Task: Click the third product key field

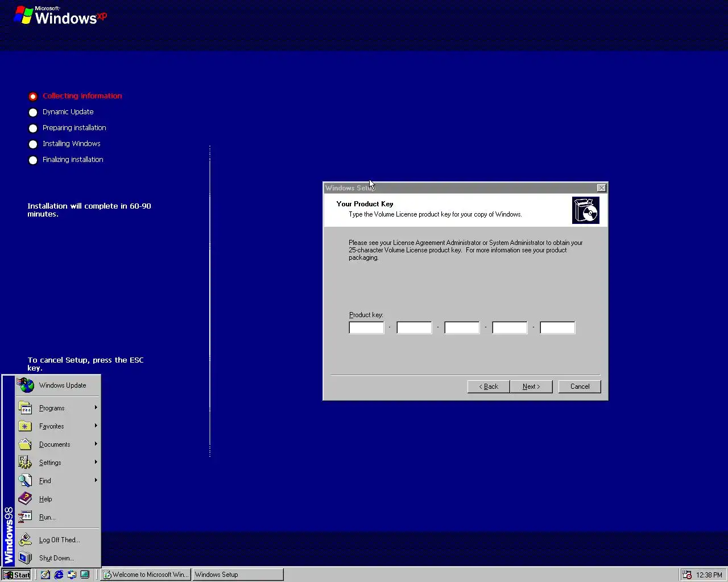Action: (462, 327)
